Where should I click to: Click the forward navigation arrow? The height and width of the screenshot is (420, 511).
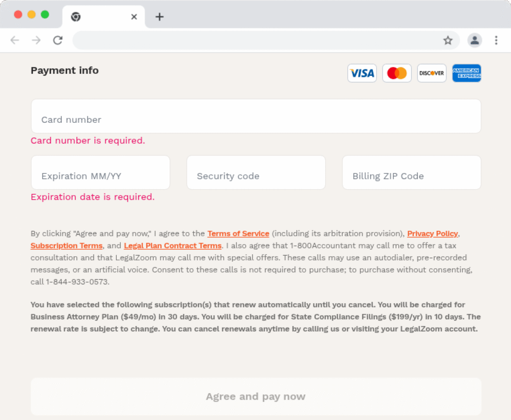click(x=36, y=40)
